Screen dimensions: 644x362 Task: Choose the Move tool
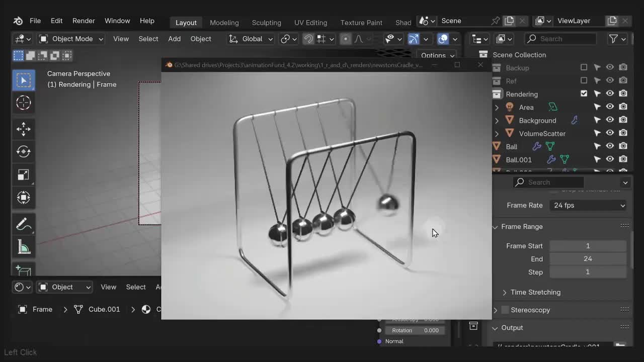24,129
